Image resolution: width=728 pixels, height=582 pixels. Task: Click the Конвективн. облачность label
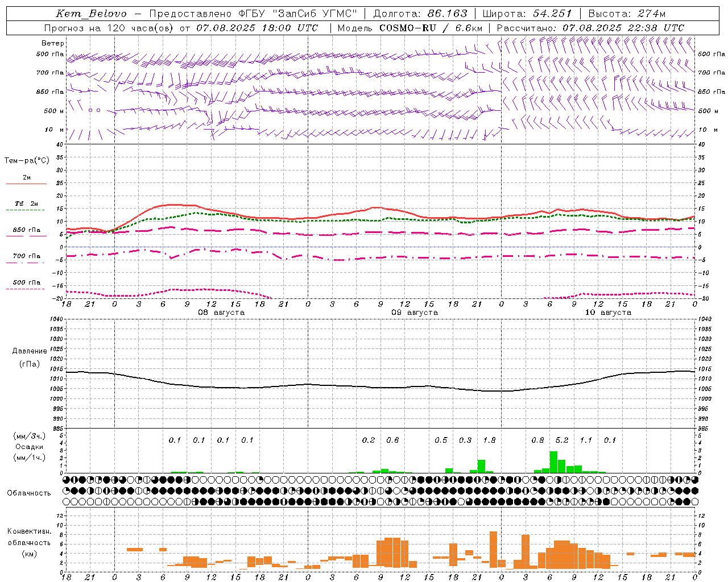[29, 537]
